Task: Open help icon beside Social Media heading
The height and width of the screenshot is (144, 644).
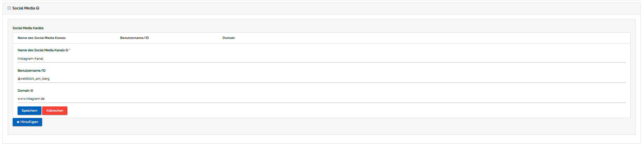Action: (x=38, y=8)
